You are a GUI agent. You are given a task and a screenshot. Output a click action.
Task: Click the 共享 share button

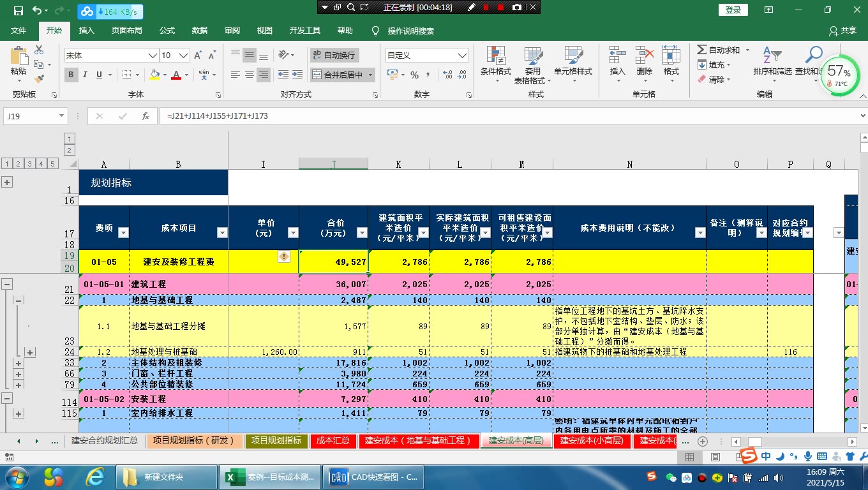click(842, 31)
